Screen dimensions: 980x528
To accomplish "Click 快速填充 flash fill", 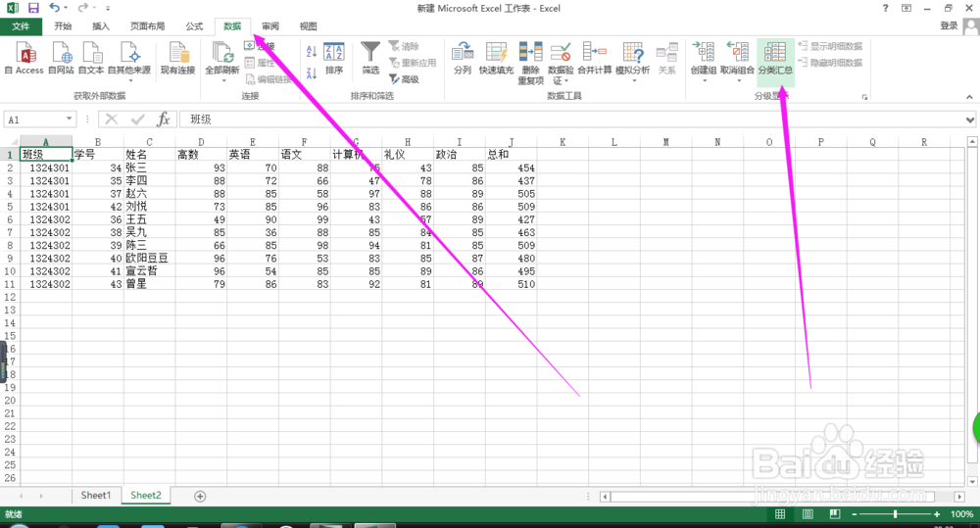I will [496, 58].
